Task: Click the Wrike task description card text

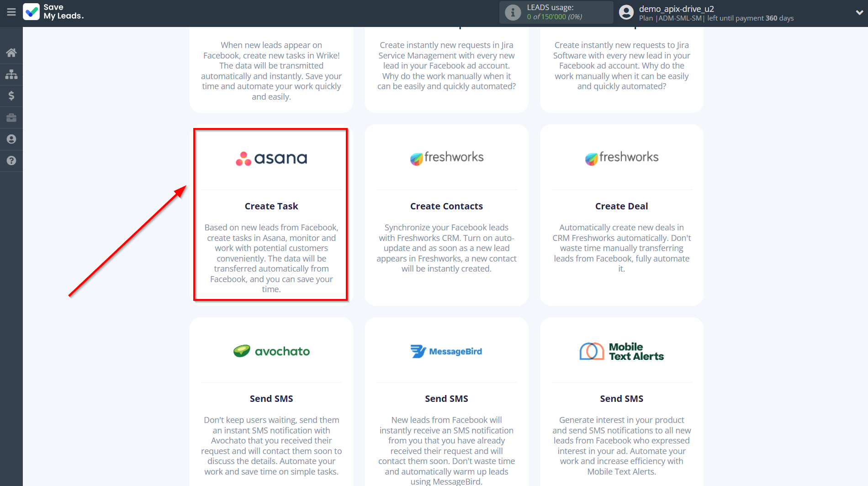Action: [x=271, y=71]
